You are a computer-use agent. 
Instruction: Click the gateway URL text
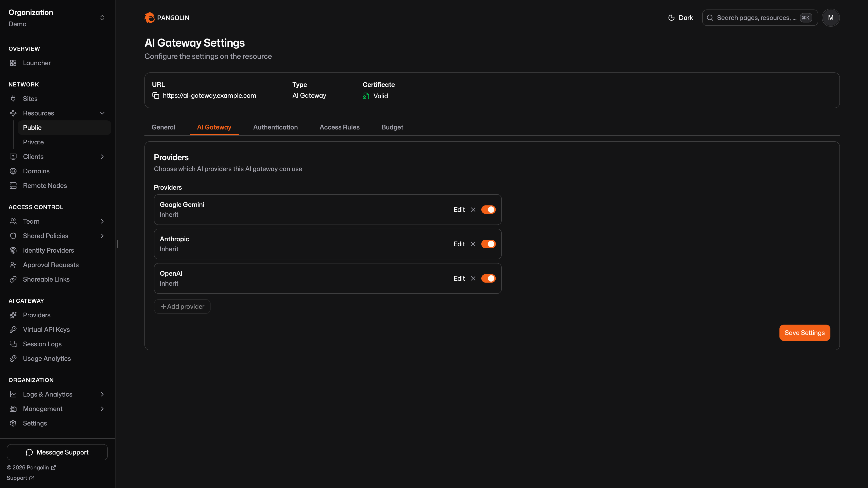[209, 96]
